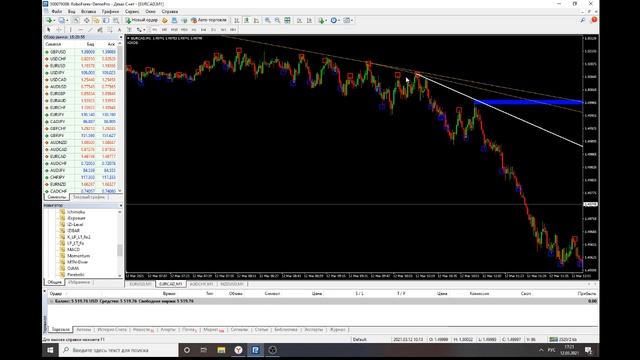
Task: Click the Новый ордер button
Action: click(x=142, y=20)
